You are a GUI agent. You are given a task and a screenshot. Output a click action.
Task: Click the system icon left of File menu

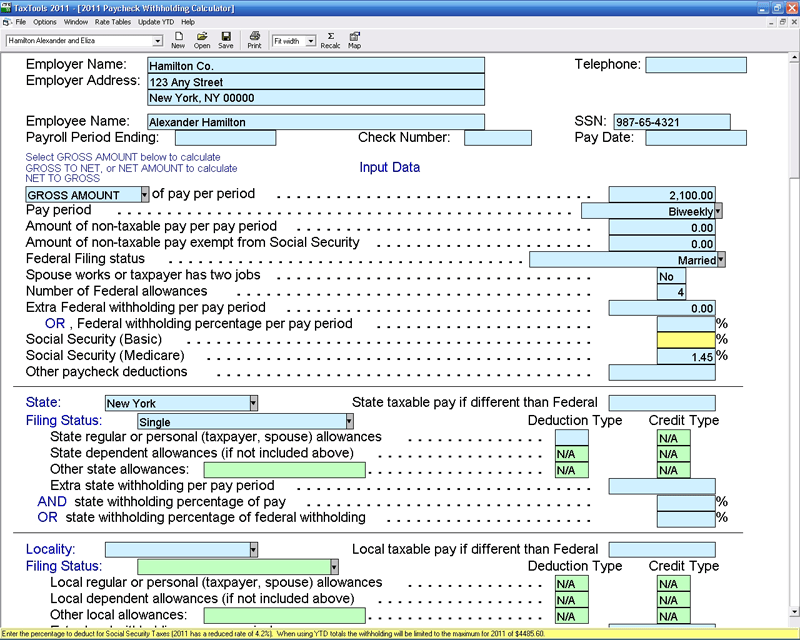click(8, 20)
